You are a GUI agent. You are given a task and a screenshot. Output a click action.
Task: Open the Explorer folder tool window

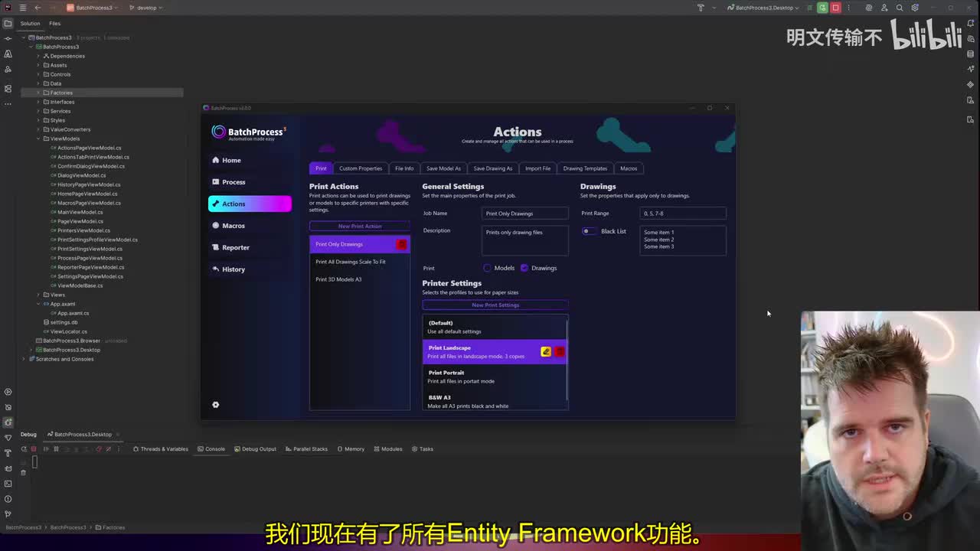click(x=8, y=23)
